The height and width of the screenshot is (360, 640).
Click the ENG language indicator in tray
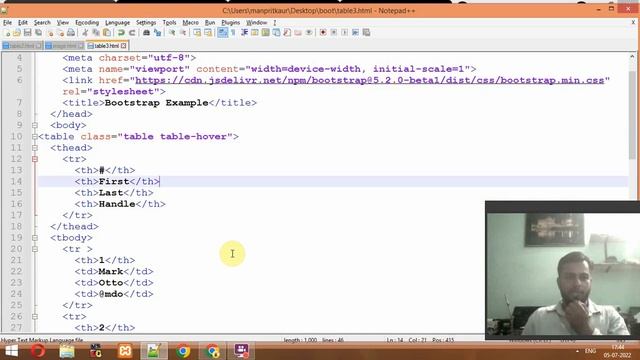590,351
